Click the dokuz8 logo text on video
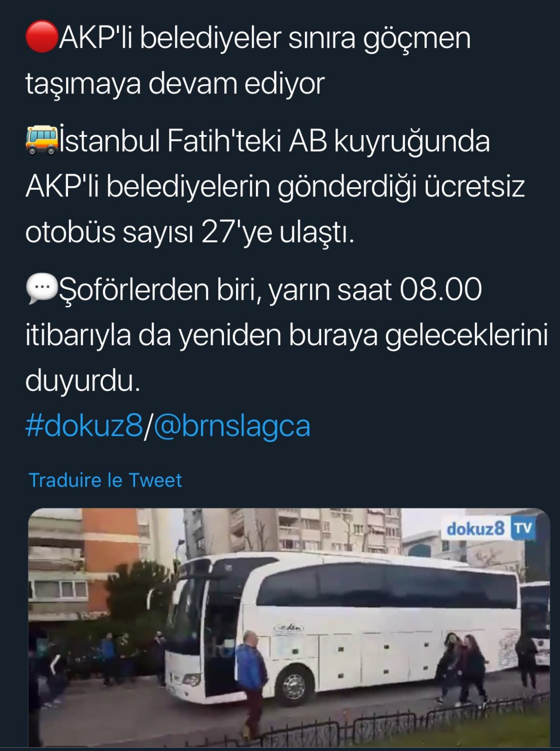Screen dimensions: 560x751 (475, 529)
